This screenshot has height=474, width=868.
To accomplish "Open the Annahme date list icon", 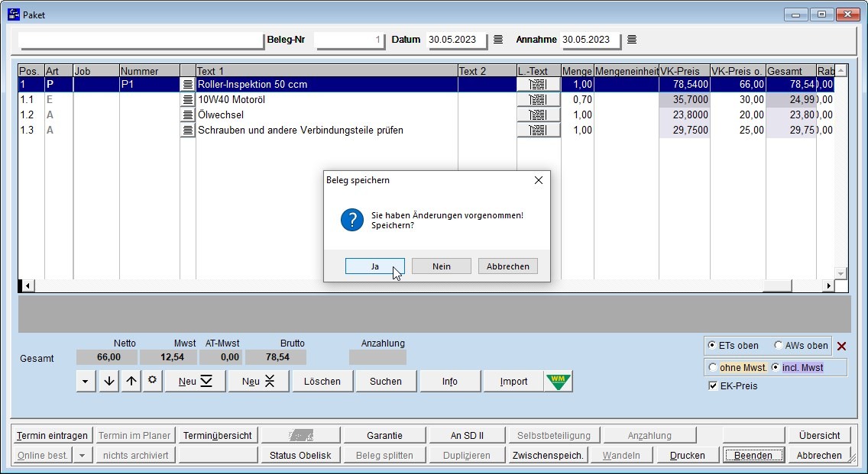I will tap(632, 39).
